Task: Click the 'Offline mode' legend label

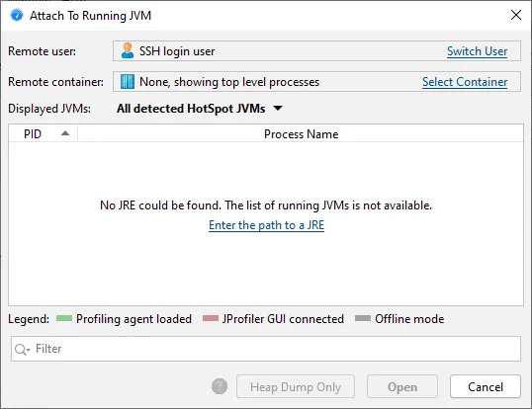Action: [x=409, y=319]
